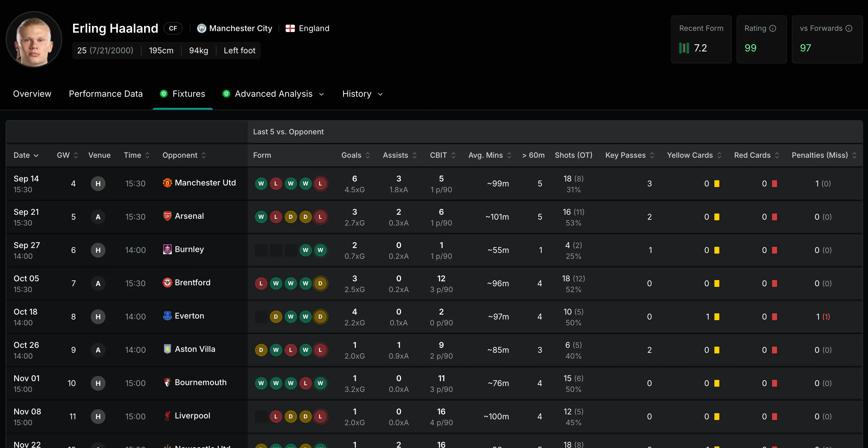Sort by Penalties (Miss) column
868x448 pixels.
coord(824,155)
